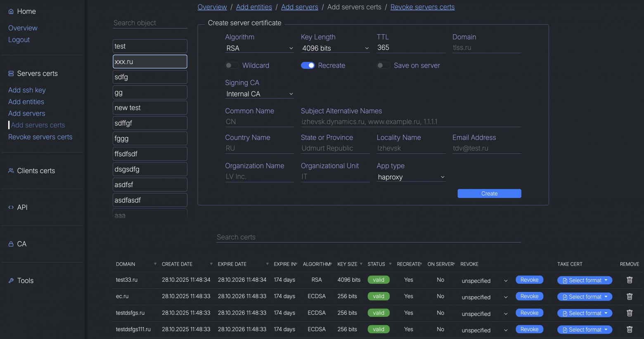Remove testdsfgs.ru cert using trash icon
This screenshot has height=339, width=644.
coord(630,313)
